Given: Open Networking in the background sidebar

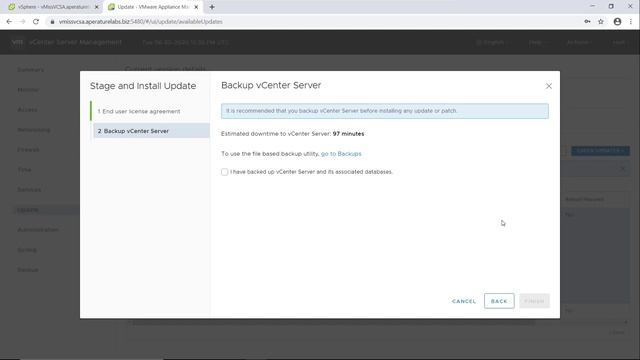Looking at the screenshot, I should (x=34, y=130).
